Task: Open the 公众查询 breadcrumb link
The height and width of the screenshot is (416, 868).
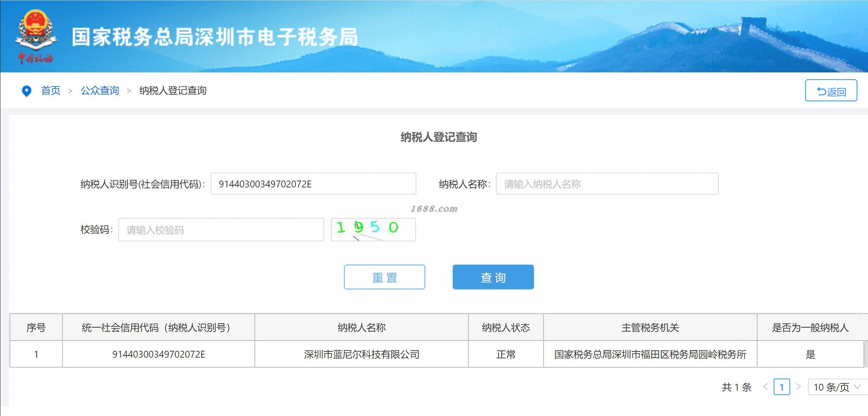Action: [100, 91]
